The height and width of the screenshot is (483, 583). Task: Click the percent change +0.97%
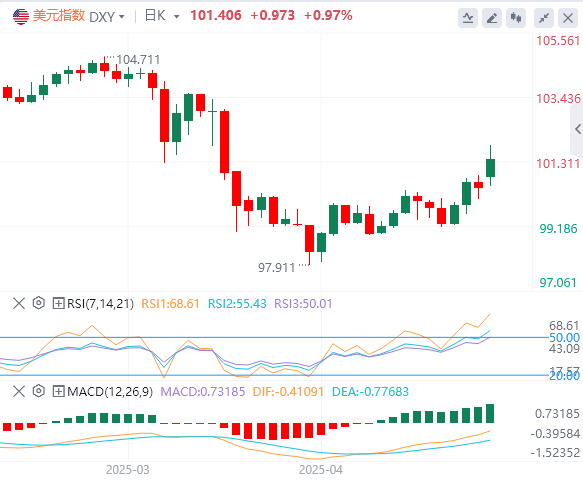[x=328, y=16]
